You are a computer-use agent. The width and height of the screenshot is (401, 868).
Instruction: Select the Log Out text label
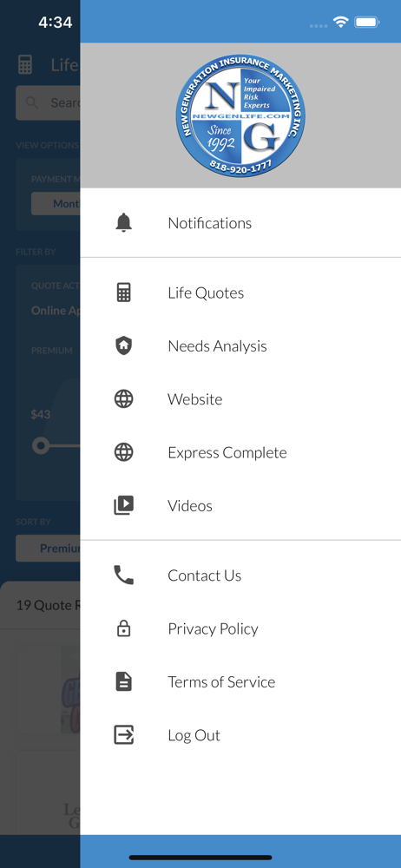click(x=194, y=735)
